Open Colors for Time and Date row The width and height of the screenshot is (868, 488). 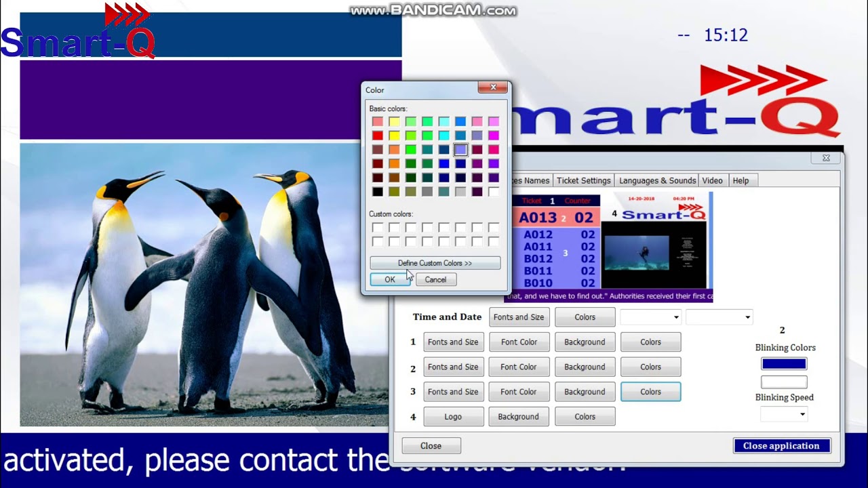585,317
